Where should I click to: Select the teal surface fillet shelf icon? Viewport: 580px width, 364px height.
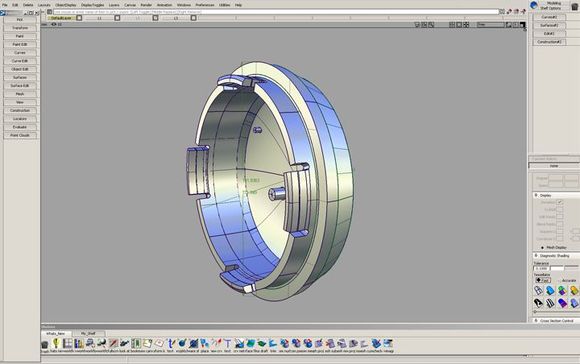[251, 344]
